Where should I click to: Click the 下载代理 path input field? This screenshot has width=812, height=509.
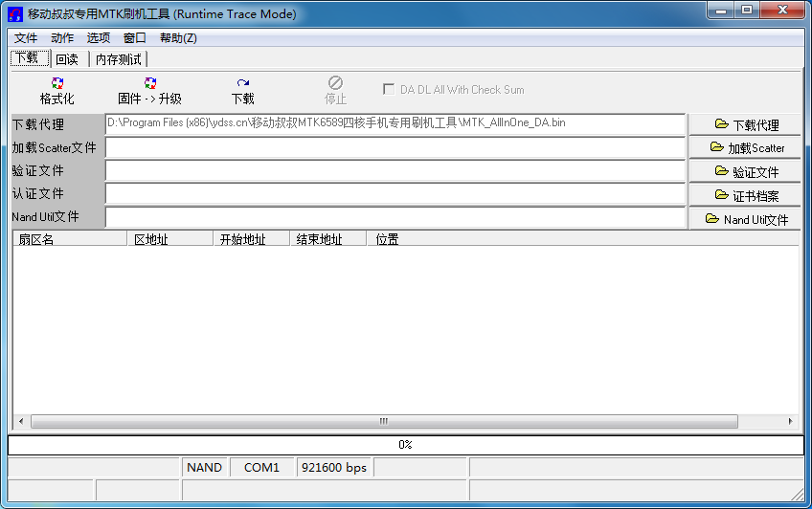click(395, 124)
